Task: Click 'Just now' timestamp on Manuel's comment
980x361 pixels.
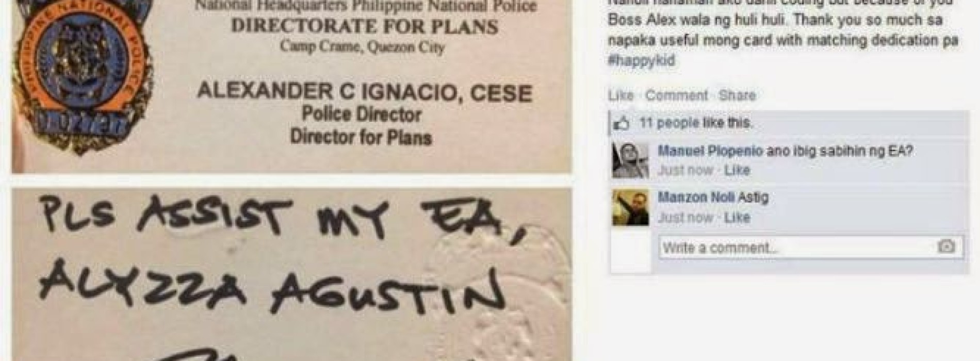Action: [685, 170]
